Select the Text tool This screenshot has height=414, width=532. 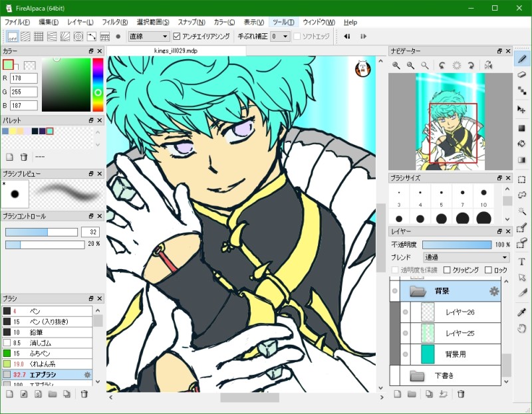522,262
